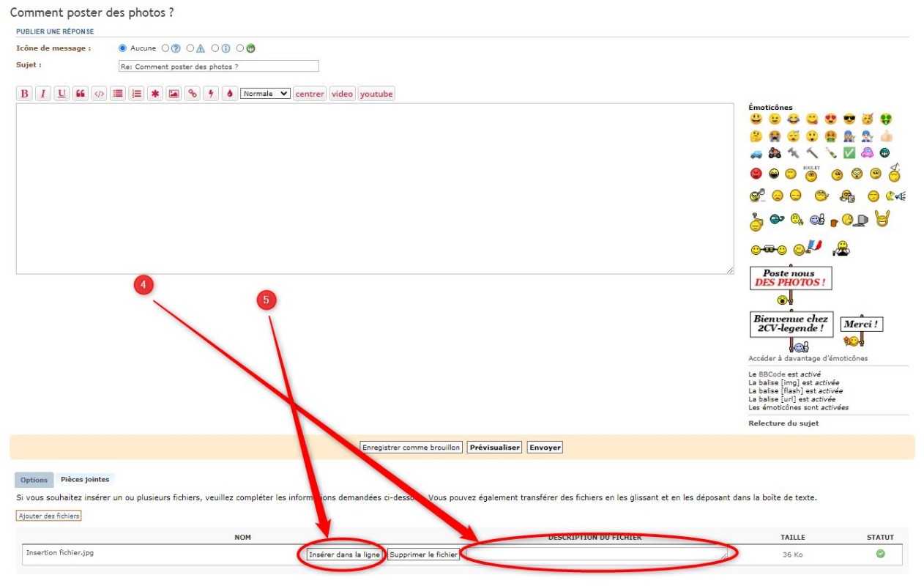This screenshot has width=924, height=586.
Task: Select the warning triangle message icon radio
Action: [190, 48]
